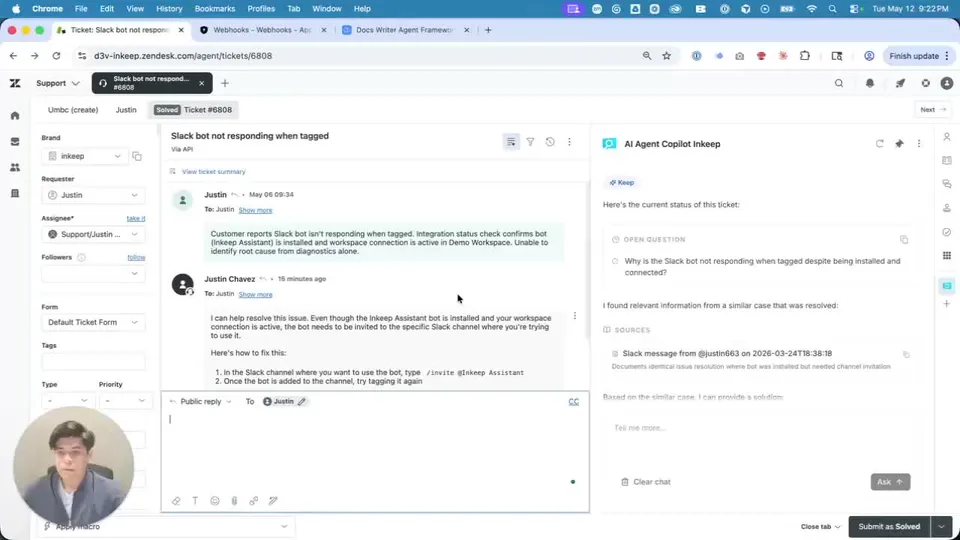
Task: Go to Next ticket button
Action: point(933,110)
